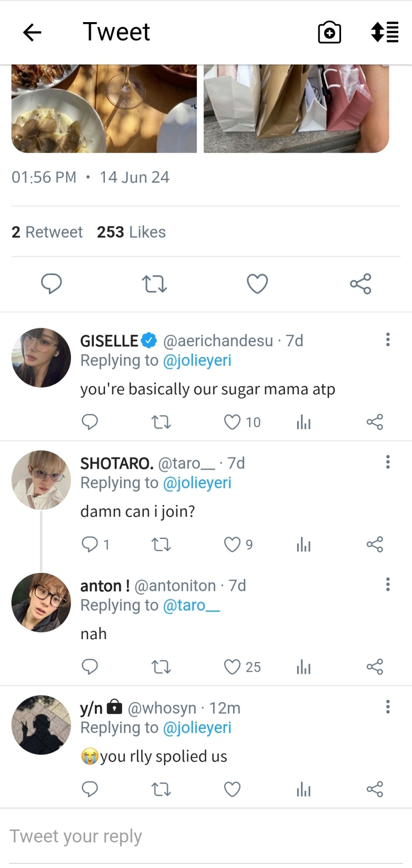
Task: View analytics on GISELLE's reply
Action: point(303,422)
